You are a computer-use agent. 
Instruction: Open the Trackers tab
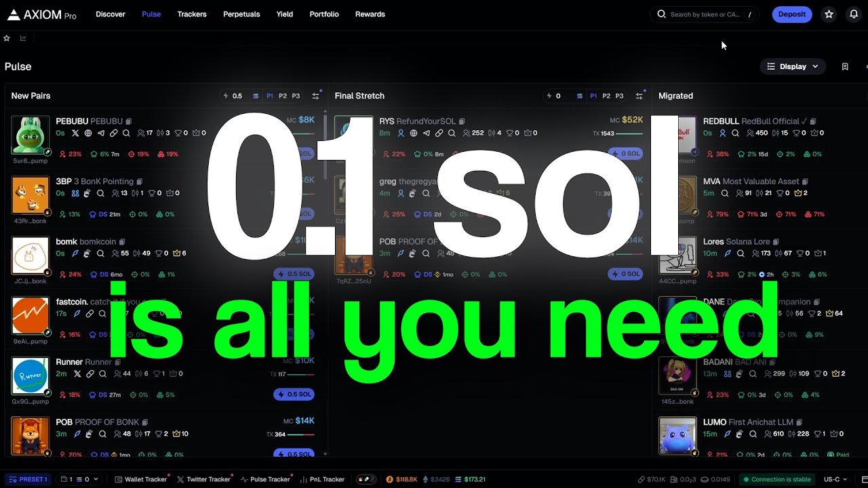click(192, 14)
